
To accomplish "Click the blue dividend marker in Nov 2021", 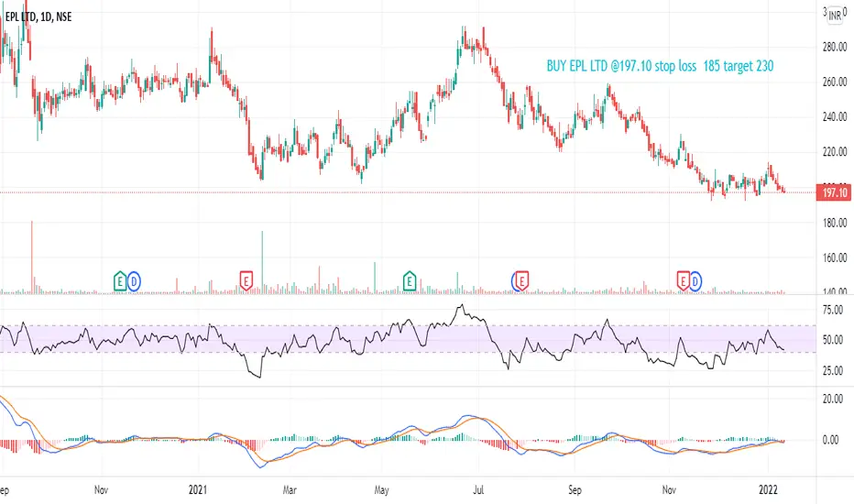I will (x=695, y=281).
